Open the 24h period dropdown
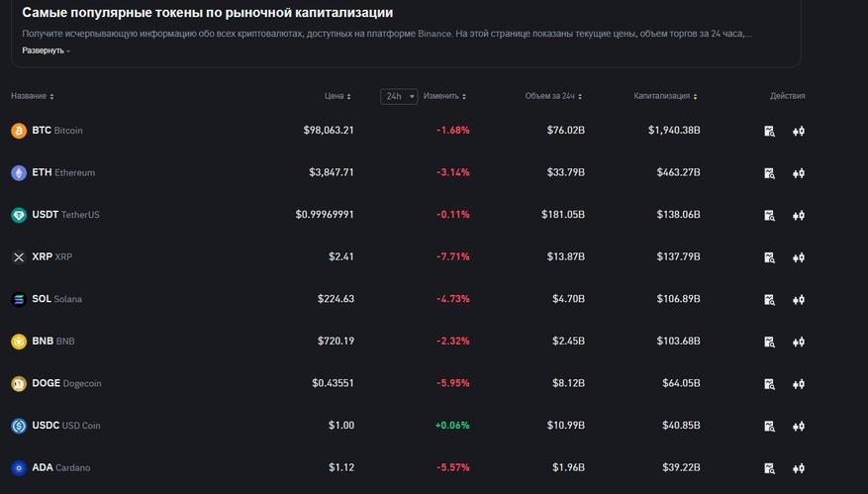This screenshot has height=494, width=868. tap(399, 96)
